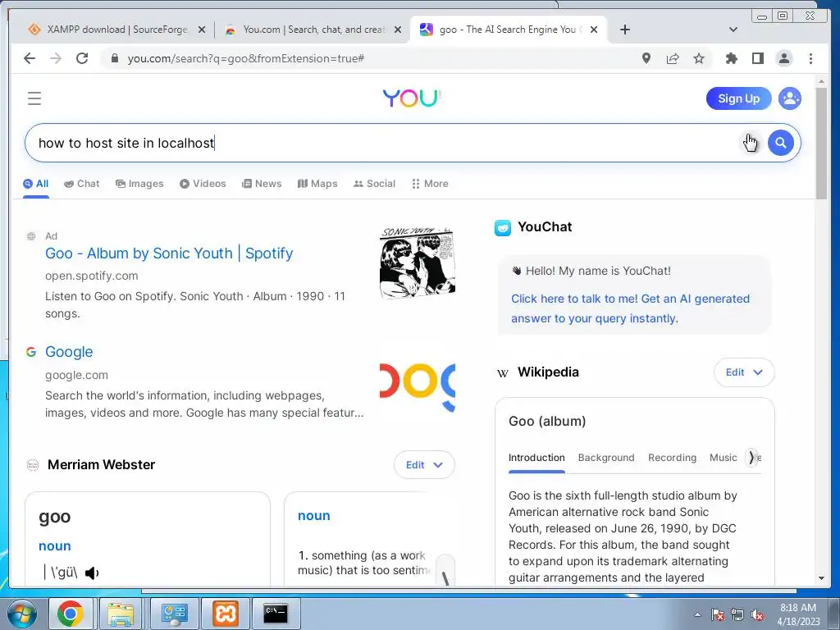Go forward in browser history

(x=56, y=58)
